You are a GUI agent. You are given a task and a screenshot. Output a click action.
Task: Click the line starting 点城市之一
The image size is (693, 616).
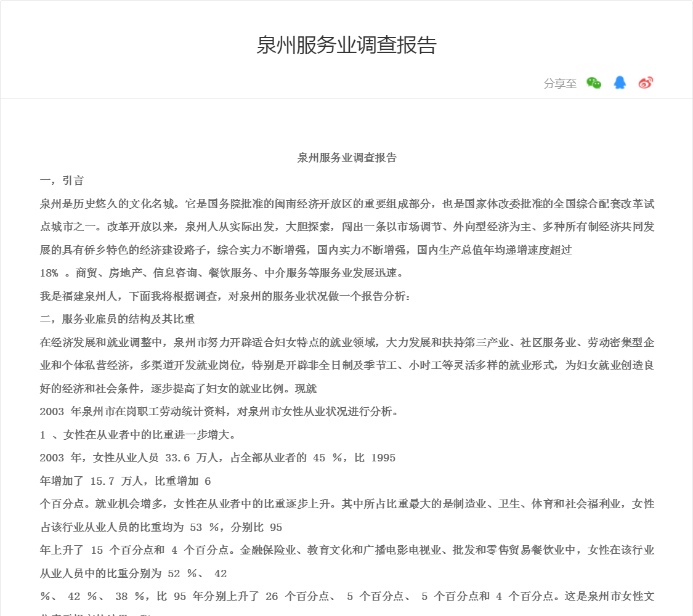(x=347, y=227)
